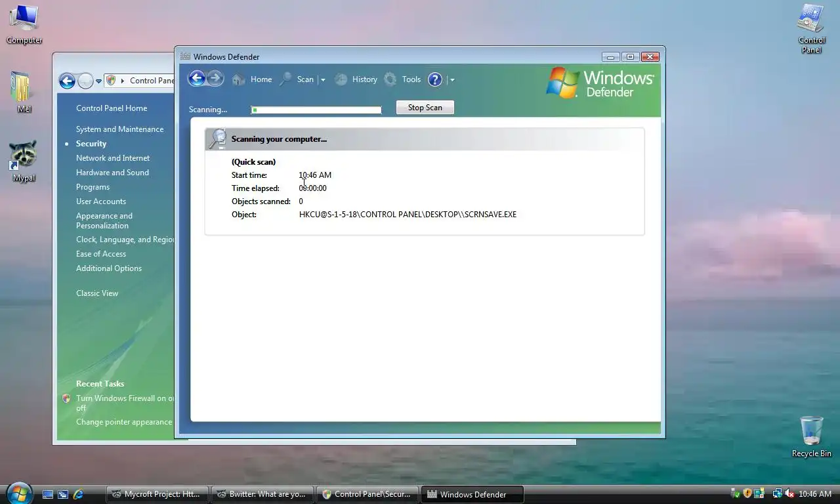Click the network tray icon

778,493
